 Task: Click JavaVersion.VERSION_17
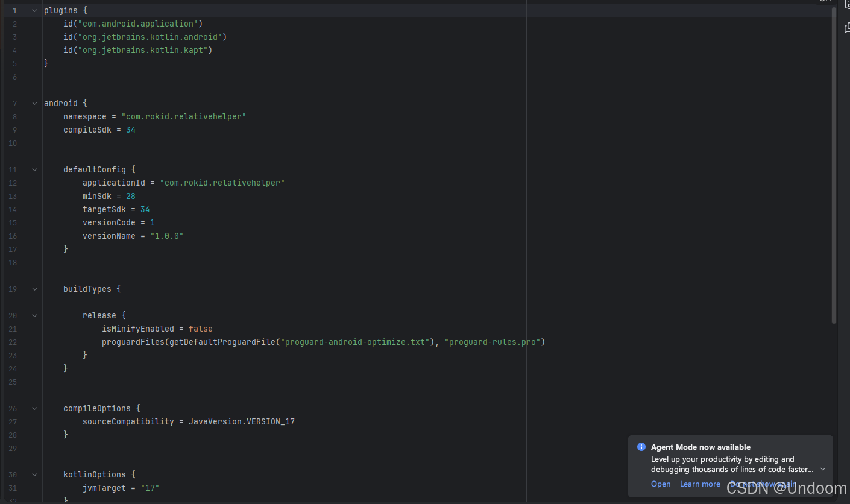[x=242, y=421]
